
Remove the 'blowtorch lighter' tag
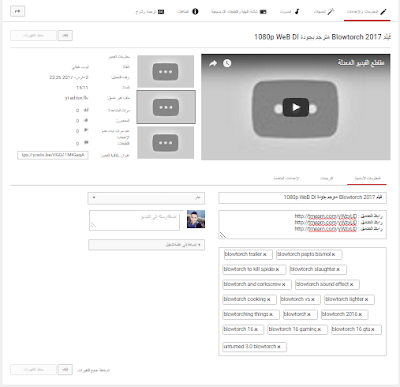coord(366,300)
